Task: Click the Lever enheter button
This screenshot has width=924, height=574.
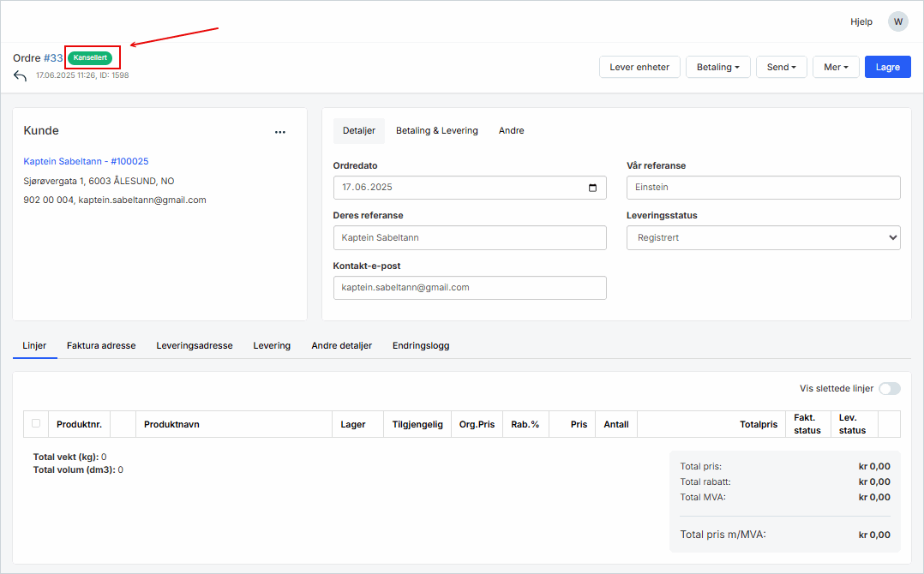Action: click(639, 66)
